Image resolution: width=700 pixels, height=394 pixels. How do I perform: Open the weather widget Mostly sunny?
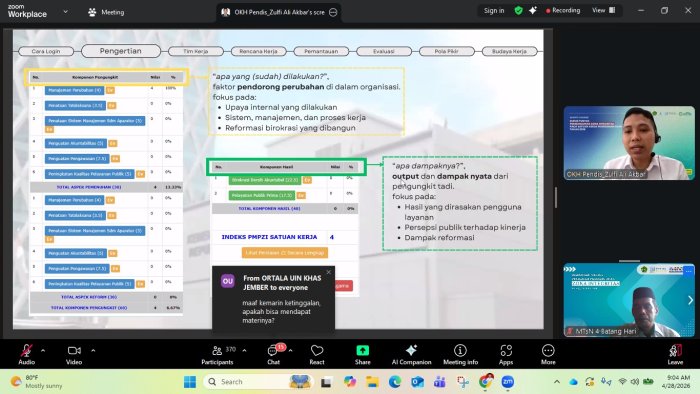(37, 382)
